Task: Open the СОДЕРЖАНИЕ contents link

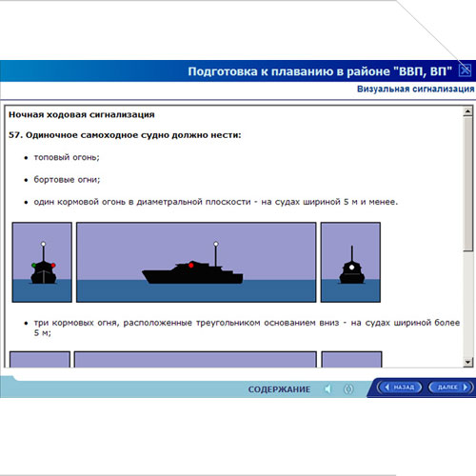Action: click(279, 389)
